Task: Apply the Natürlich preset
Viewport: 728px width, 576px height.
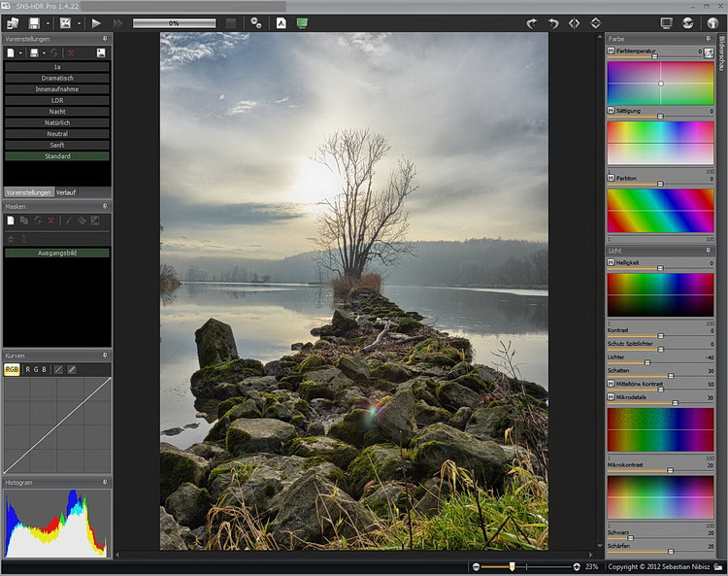Action: [57, 122]
